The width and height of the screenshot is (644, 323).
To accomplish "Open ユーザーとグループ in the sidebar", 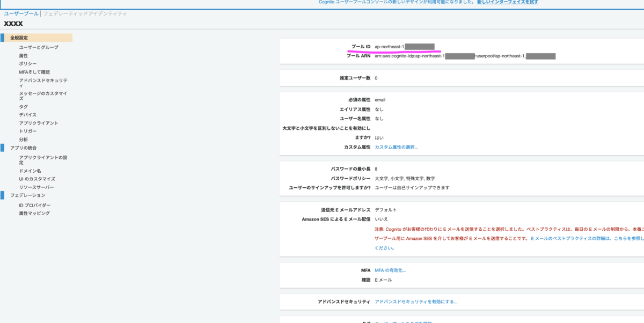I will (39, 47).
